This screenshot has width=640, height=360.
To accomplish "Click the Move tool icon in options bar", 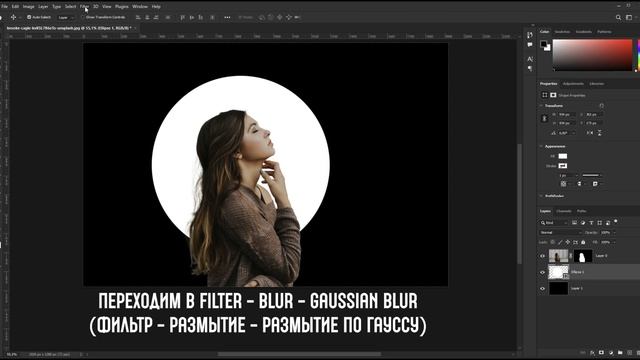I will coord(13,17).
